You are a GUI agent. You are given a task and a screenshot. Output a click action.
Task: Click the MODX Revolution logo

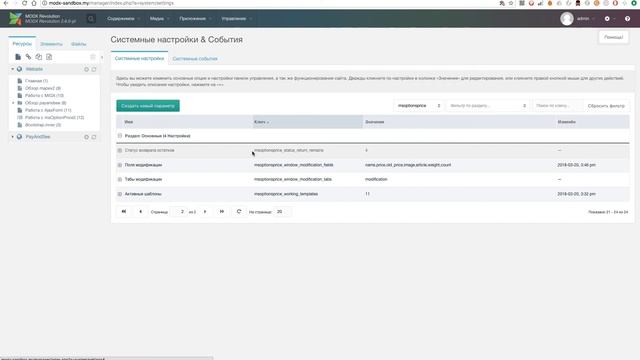tap(16, 18)
